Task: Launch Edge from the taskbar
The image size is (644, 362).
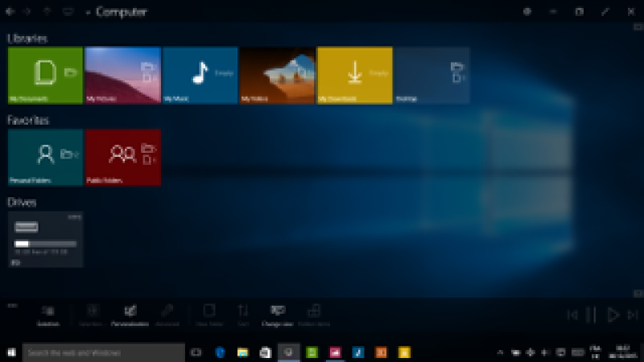Action: [x=220, y=352]
